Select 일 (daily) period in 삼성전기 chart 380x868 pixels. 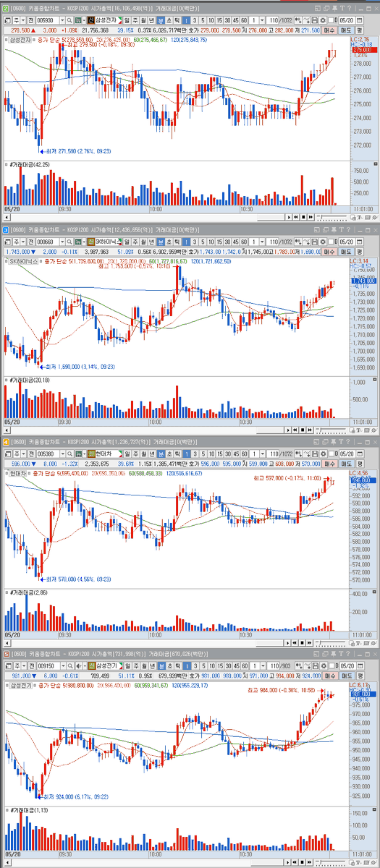click(127, 664)
